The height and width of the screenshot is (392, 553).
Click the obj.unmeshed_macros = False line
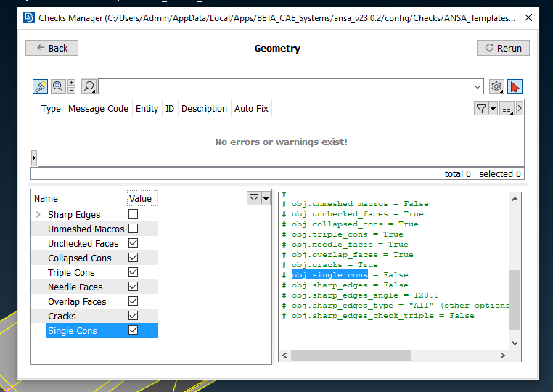tap(355, 203)
